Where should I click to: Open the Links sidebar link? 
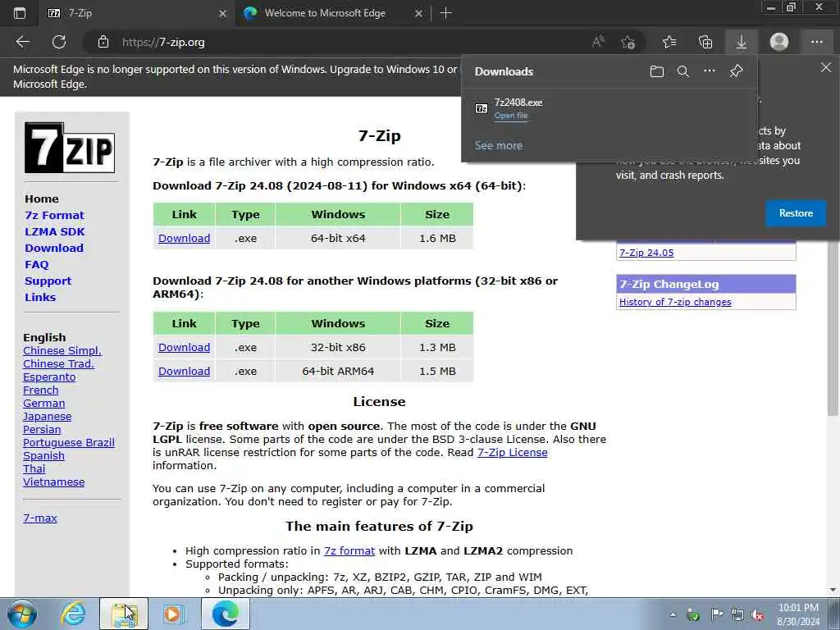pyautogui.click(x=40, y=297)
